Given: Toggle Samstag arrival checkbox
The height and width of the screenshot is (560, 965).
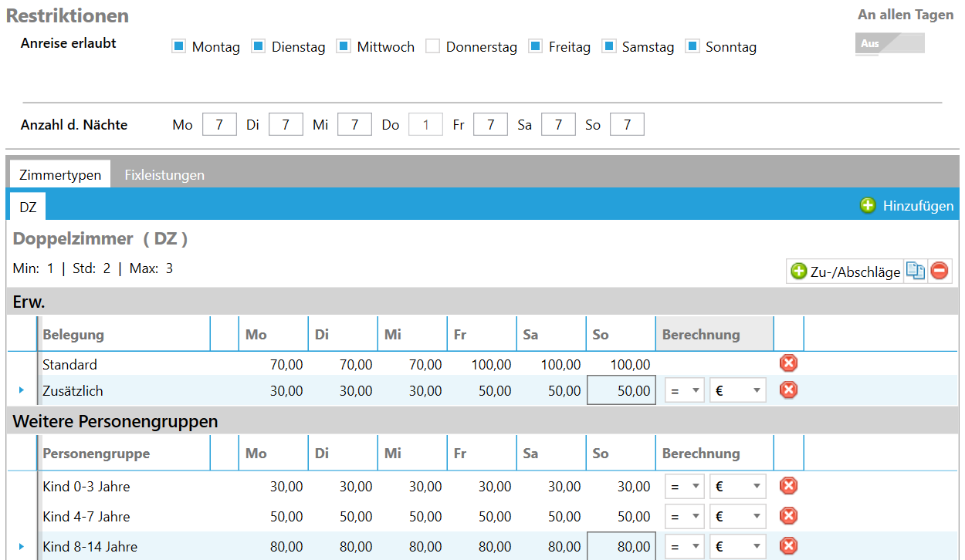Looking at the screenshot, I should (609, 46).
